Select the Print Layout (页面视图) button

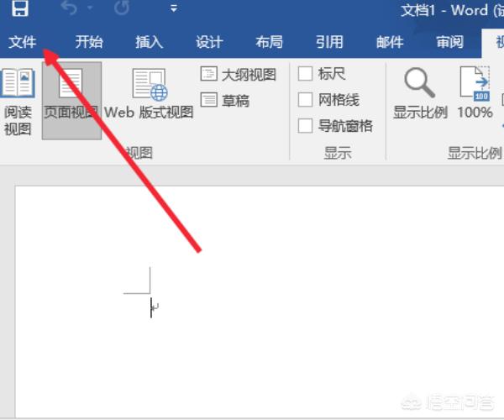pyautogui.click(x=71, y=101)
